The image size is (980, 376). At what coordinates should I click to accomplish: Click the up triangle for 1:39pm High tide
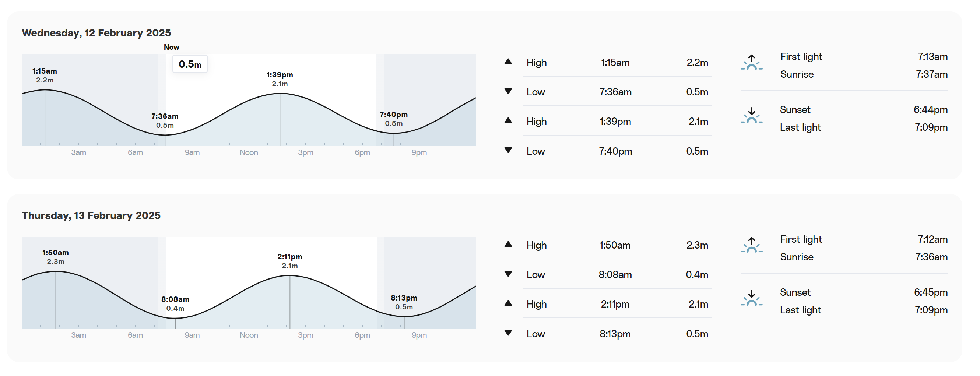pyautogui.click(x=508, y=121)
